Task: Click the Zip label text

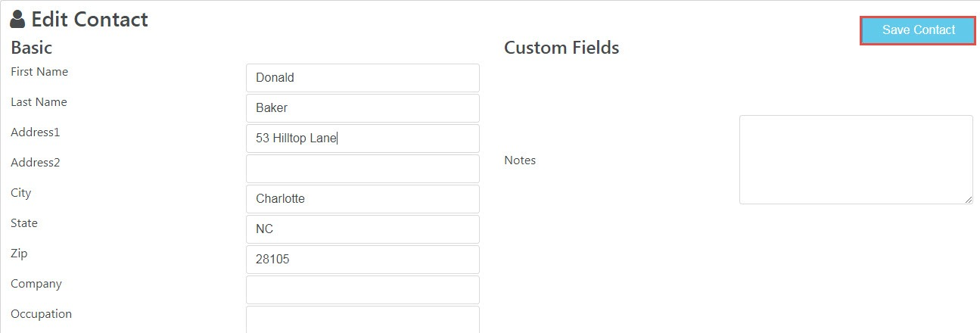Action: click(x=19, y=254)
